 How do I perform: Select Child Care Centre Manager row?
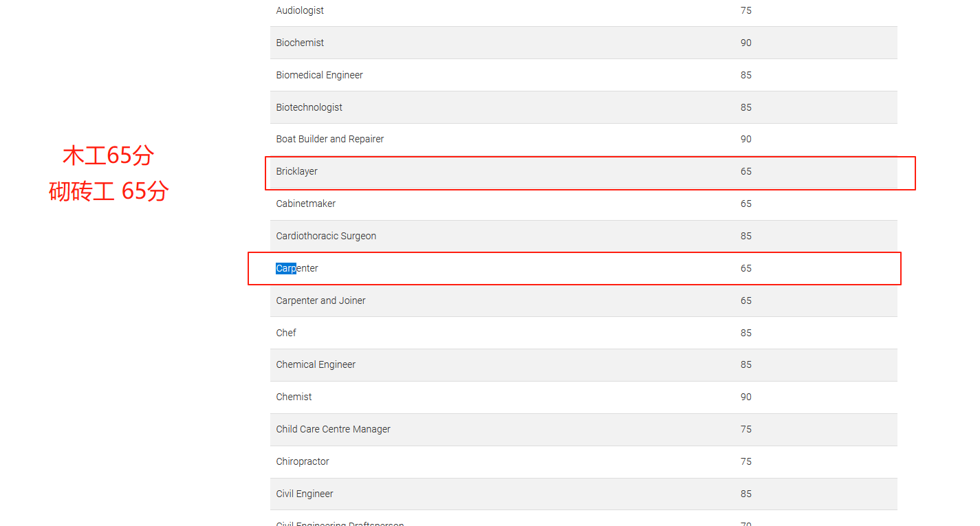[333, 429]
